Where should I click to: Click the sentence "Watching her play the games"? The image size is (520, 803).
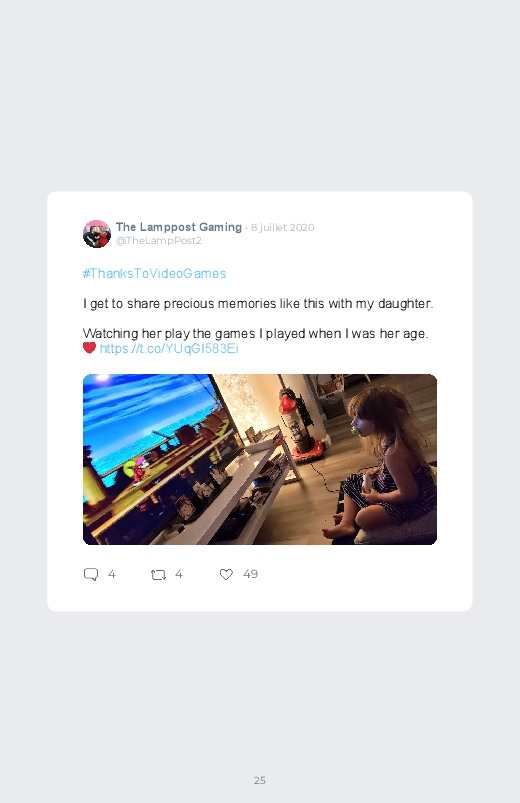click(169, 334)
